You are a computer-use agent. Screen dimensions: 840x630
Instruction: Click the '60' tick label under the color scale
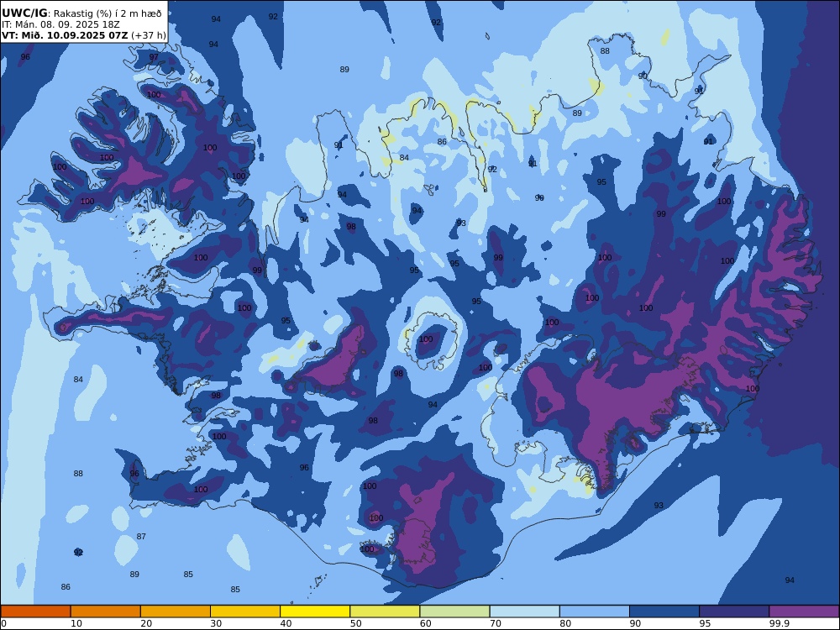click(425, 623)
